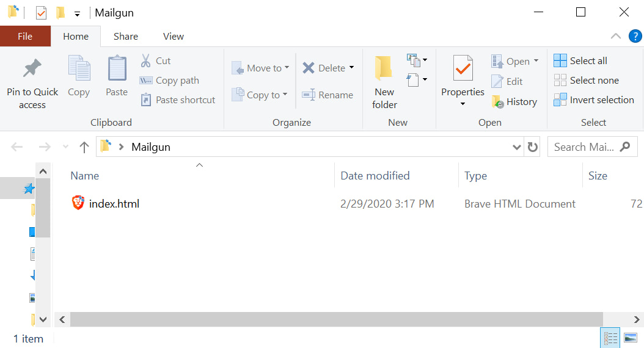
Task: Go forward with the navigation arrow
Action: click(45, 147)
